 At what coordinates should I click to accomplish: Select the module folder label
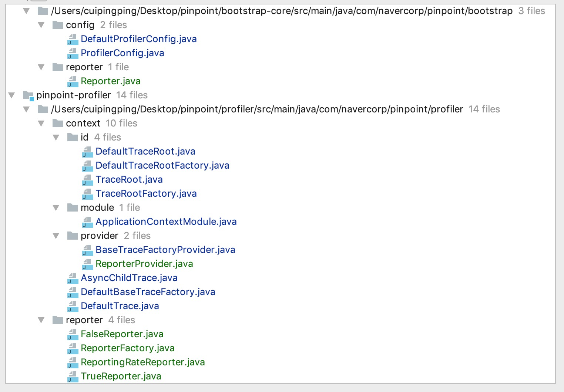(x=97, y=207)
